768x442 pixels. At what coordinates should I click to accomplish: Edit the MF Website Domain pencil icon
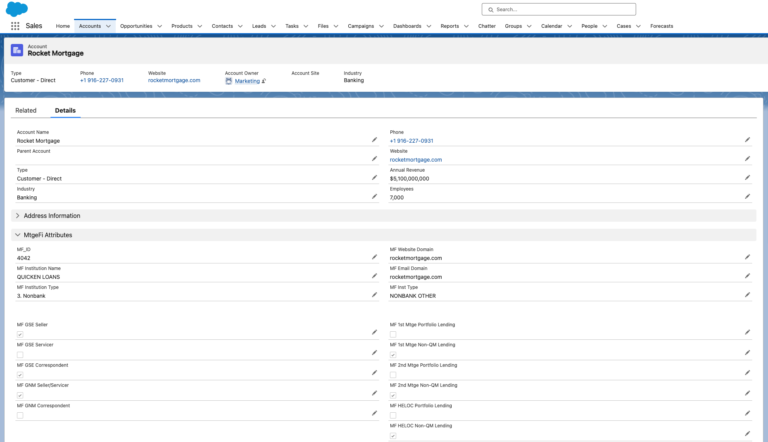[747, 257]
